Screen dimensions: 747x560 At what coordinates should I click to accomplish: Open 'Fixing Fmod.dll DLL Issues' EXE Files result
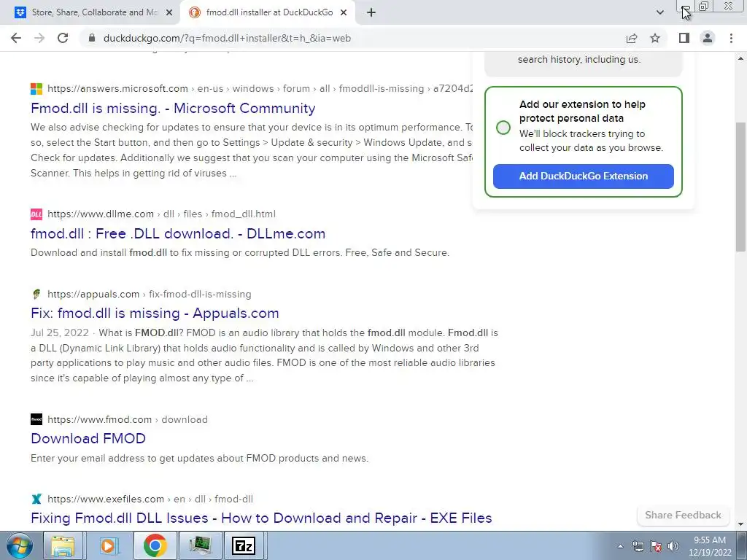(261, 518)
